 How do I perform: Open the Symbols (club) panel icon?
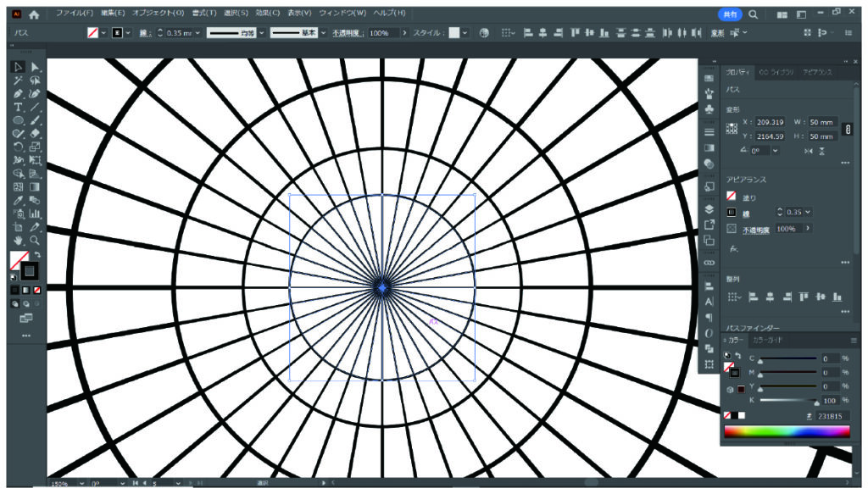(709, 110)
